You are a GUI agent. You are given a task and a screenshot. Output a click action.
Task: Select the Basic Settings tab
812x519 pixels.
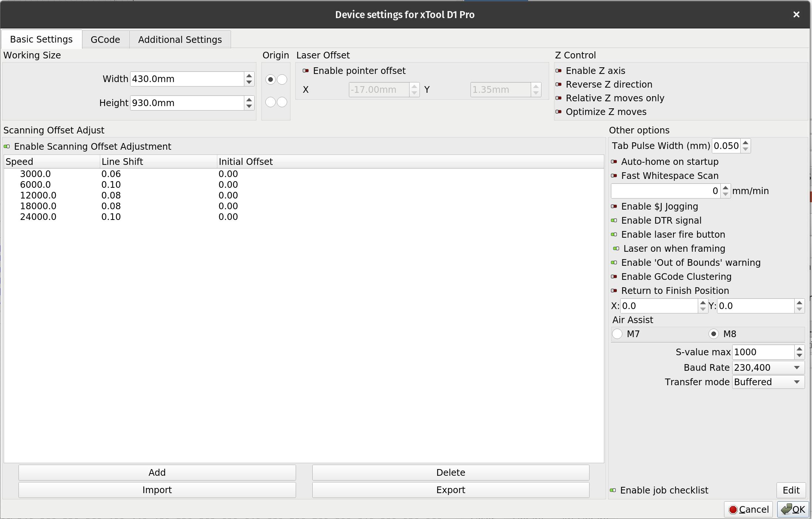pos(41,39)
